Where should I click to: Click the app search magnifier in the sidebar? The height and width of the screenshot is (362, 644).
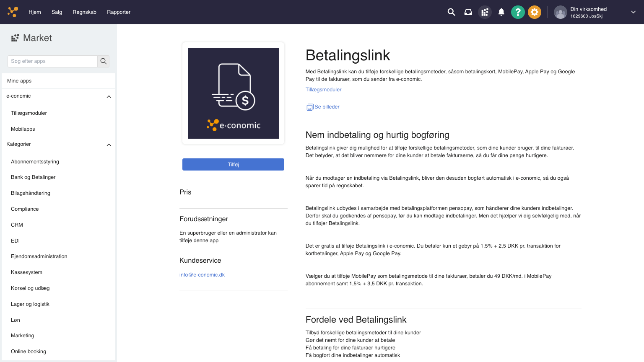[x=103, y=61]
